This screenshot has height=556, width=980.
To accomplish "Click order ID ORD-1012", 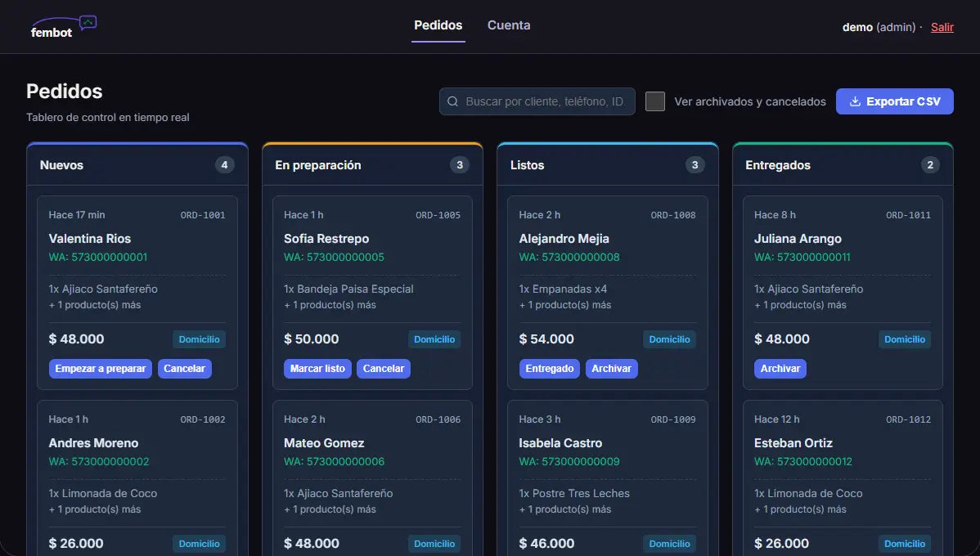I will 908,419.
